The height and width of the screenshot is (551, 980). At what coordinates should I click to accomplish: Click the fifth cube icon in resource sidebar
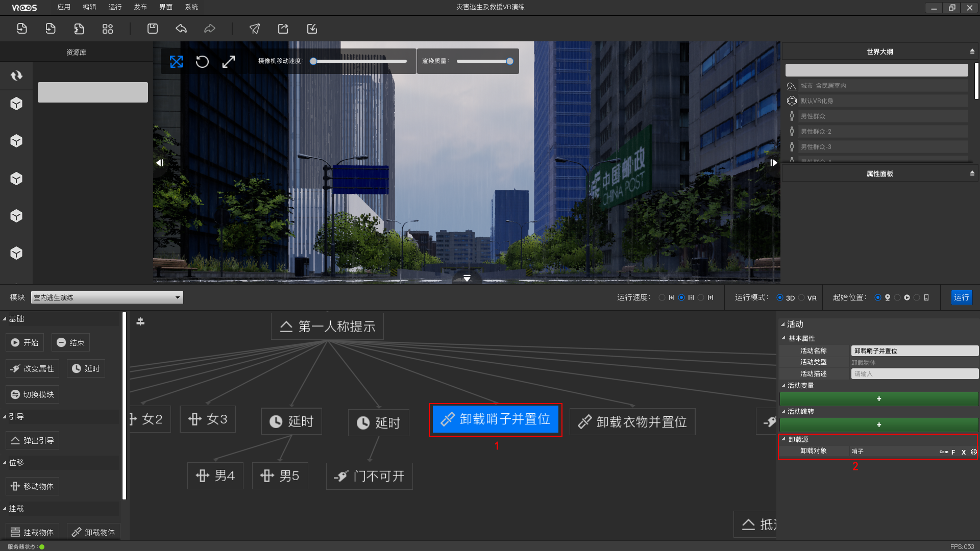(x=16, y=253)
